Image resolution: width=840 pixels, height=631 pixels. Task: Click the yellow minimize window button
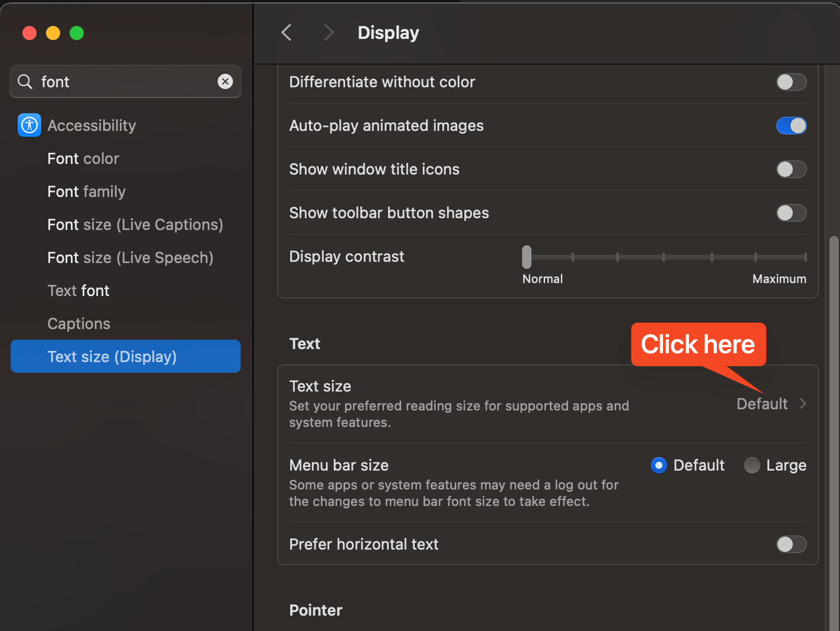point(53,33)
